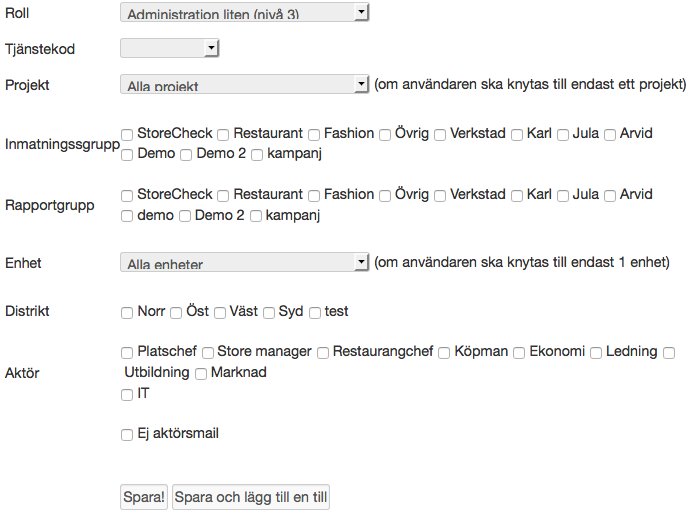Check StoreCheck in Inmatningsgrupp

pos(127,134)
